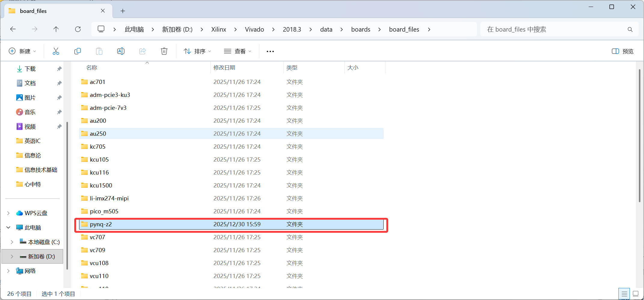Click Xilinx in the breadcrumb
Screen dimensions: 644x300
click(x=219, y=29)
